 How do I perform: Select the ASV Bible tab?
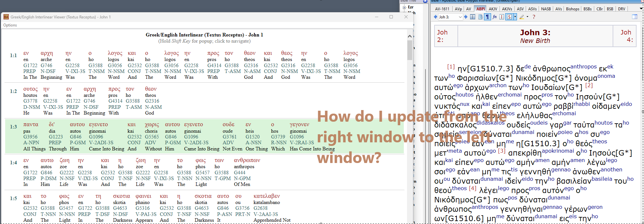(x=520, y=9)
